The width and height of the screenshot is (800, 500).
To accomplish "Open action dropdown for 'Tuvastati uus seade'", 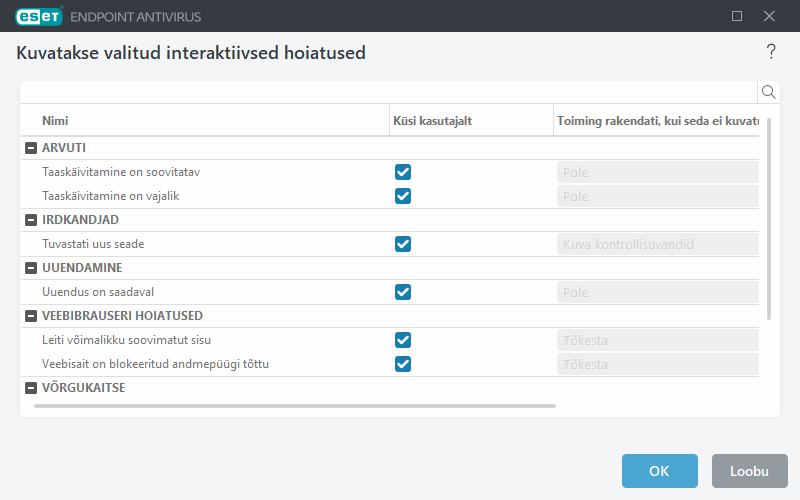I will click(656, 244).
